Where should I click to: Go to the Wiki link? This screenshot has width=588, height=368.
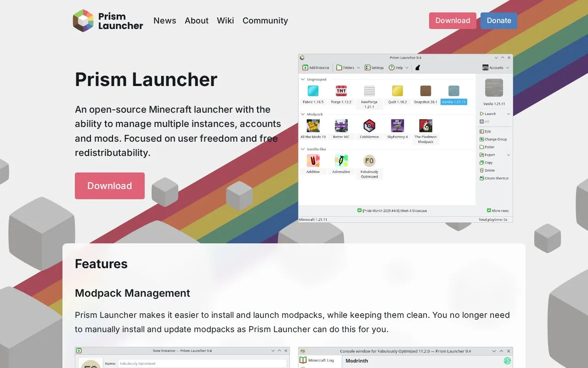[x=226, y=21]
